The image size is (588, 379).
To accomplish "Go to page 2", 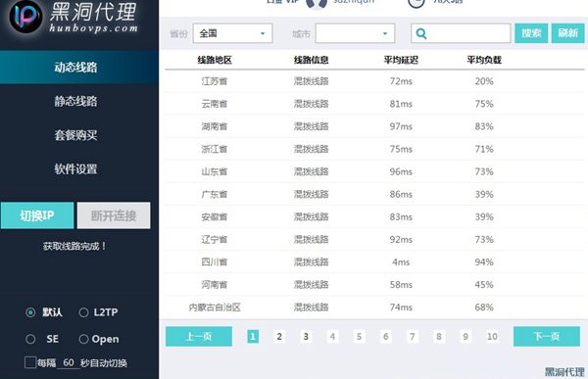I will [x=279, y=336].
